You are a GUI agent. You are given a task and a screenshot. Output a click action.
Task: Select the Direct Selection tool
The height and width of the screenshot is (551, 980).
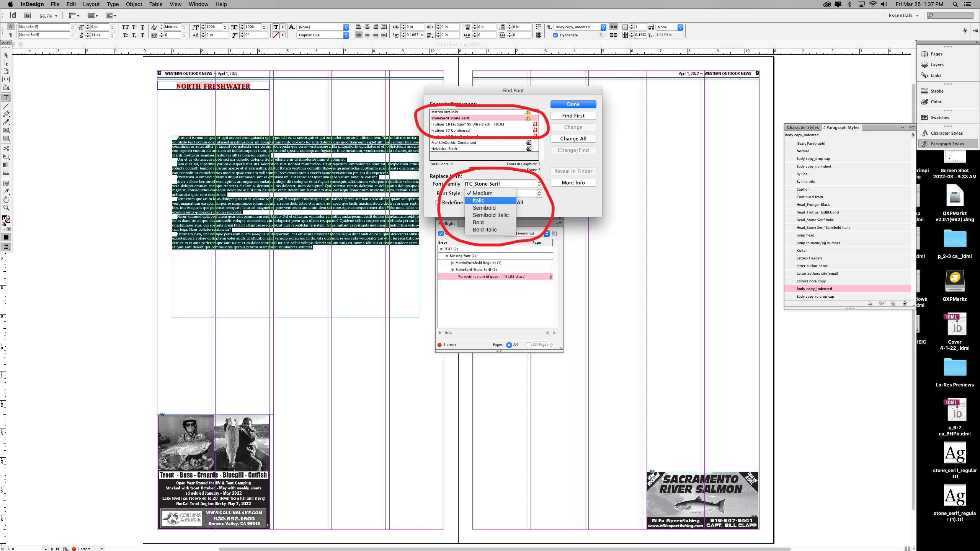6,63
